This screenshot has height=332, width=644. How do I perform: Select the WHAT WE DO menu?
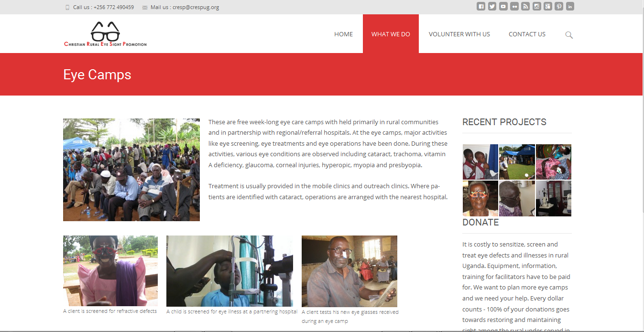[x=391, y=34]
